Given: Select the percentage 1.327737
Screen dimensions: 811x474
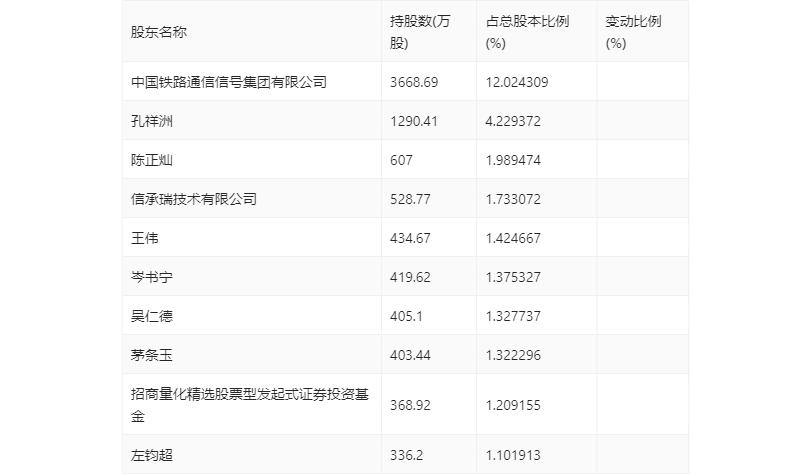Looking at the screenshot, I should point(513,316).
